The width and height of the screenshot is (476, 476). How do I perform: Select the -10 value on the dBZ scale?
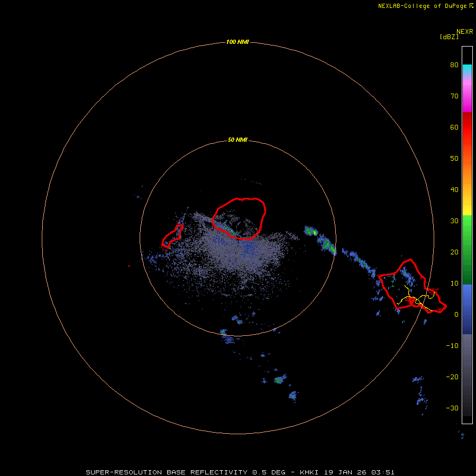click(x=452, y=346)
